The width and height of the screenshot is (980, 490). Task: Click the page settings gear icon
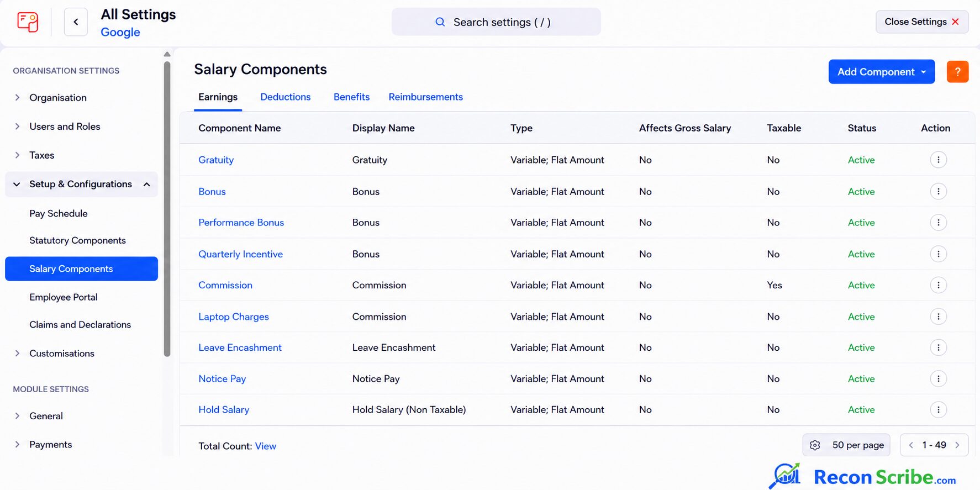(815, 445)
